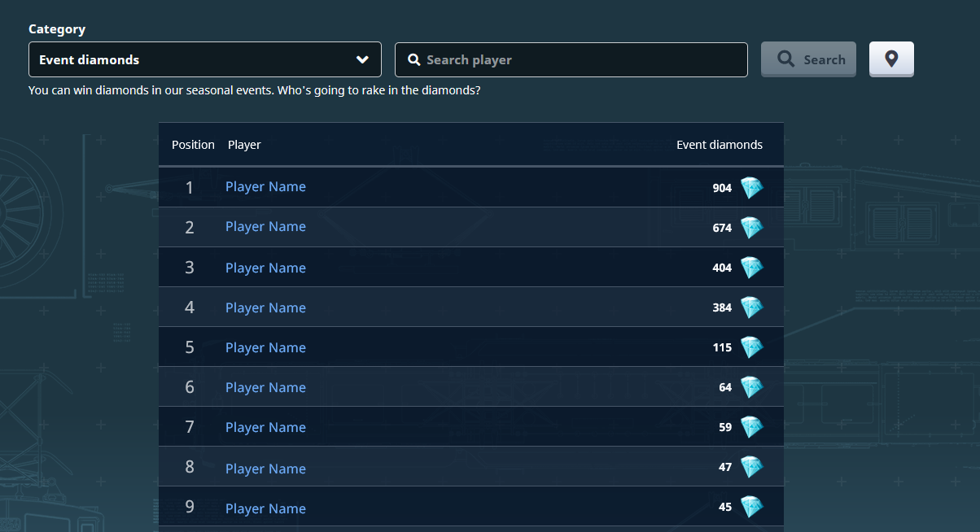Click the Event diamonds column header
The width and height of the screenshot is (980, 532).
tap(720, 145)
